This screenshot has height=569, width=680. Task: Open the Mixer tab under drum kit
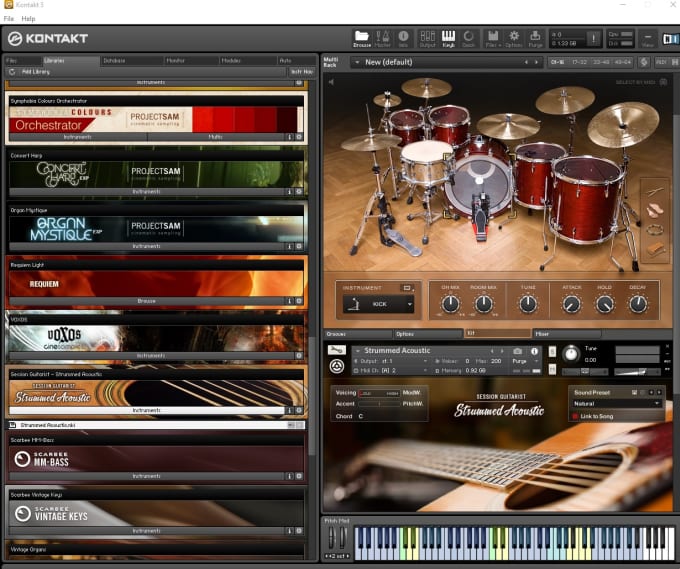[x=567, y=334]
